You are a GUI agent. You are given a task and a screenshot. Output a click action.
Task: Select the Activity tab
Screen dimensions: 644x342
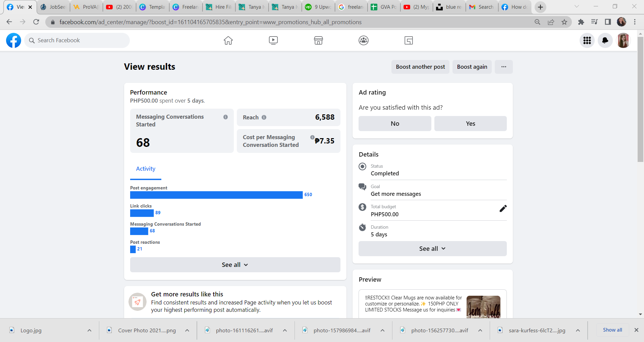(x=146, y=169)
